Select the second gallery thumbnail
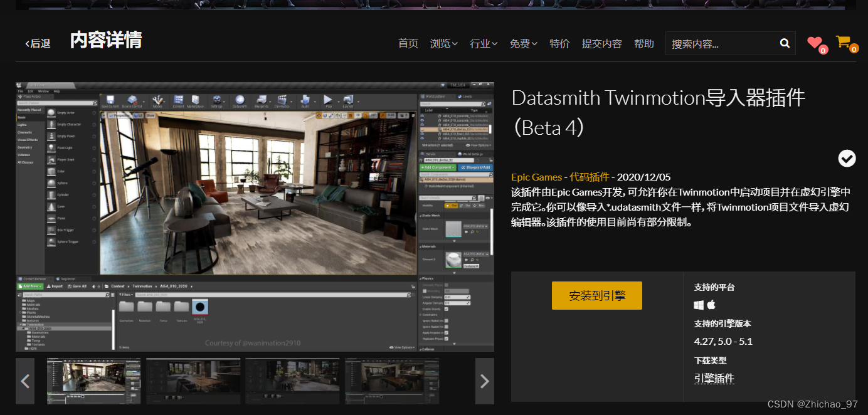This screenshot has width=868, height=415. point(193,381)
